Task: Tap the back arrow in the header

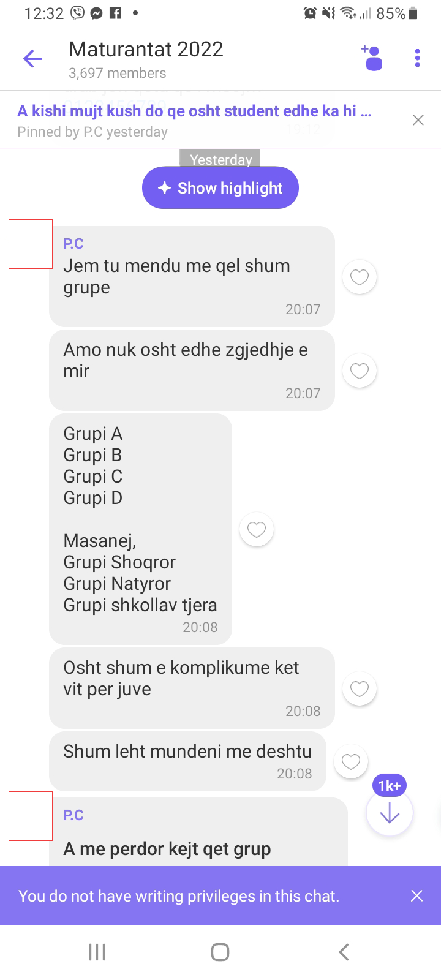Action: (x=32, y=59)
